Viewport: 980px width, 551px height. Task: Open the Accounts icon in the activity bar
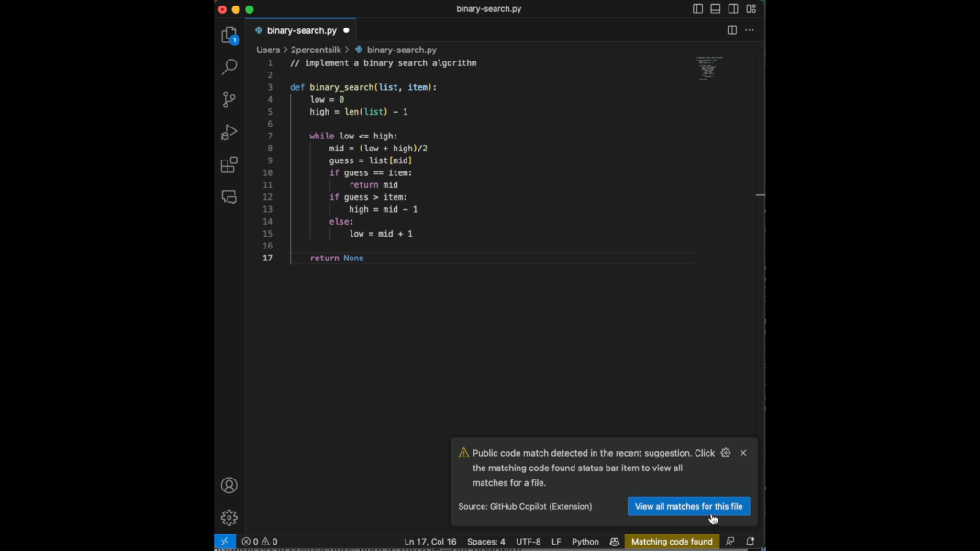(228, 485)
